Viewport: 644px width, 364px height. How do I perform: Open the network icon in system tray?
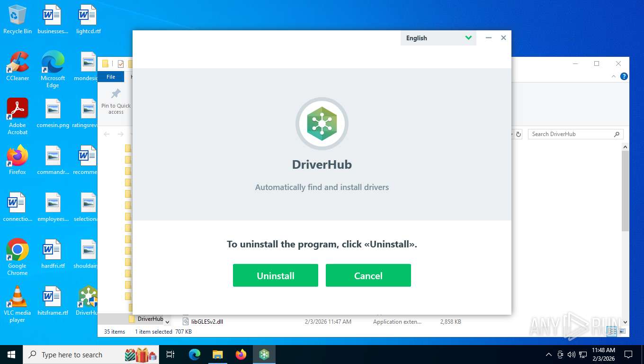click(x=583, y=355)
